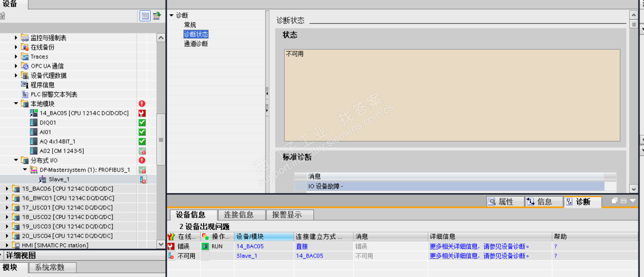Expand the 监控与强制表 node
This screenshot has height=277, width=644.
pos(16,38)
